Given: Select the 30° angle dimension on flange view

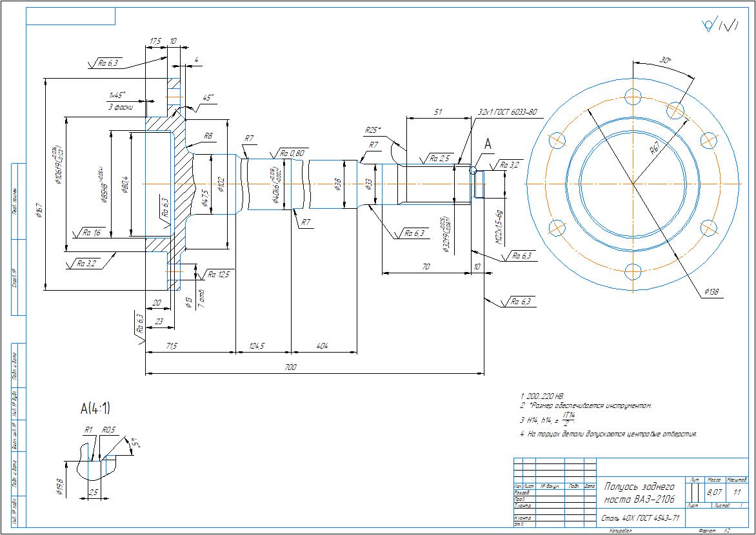Looking at the screenshot, I should point(664,60).
